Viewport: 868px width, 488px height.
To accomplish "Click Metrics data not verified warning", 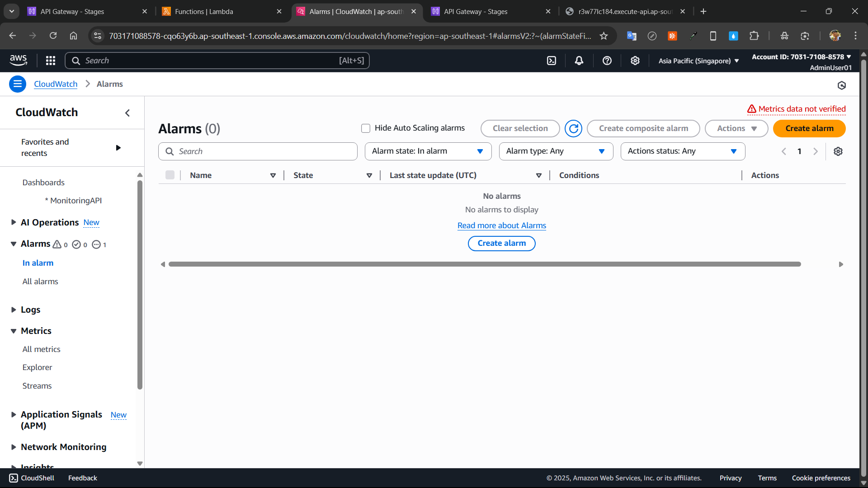I will (797, 109).
